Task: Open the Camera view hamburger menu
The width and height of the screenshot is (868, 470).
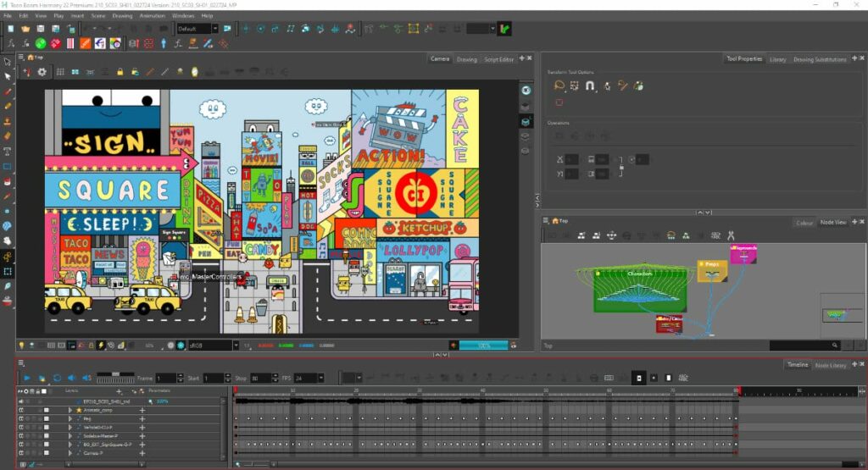Action: 21,57
